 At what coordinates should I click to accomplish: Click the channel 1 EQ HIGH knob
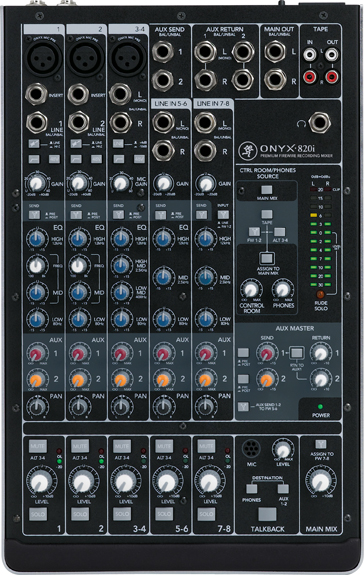coord(37,239)
